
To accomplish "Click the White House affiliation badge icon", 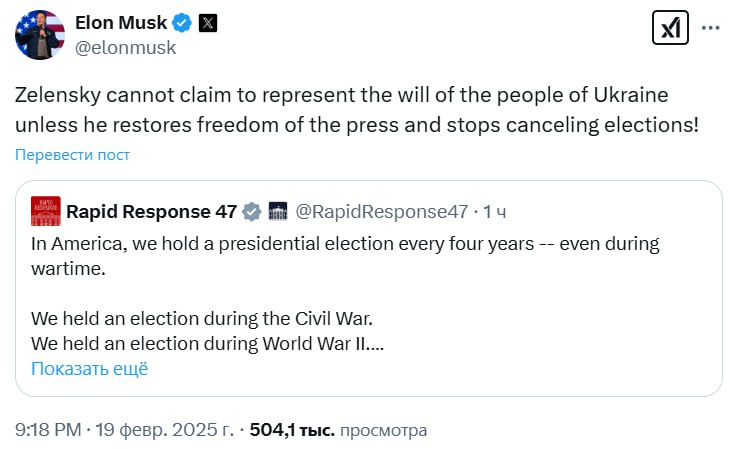I will (x=279, y=211).
